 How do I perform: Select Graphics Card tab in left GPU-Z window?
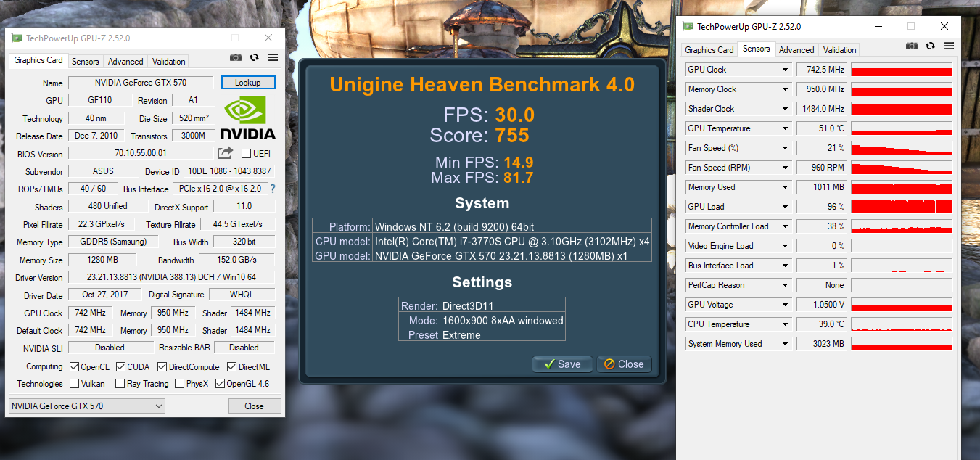tap(38, 60)
